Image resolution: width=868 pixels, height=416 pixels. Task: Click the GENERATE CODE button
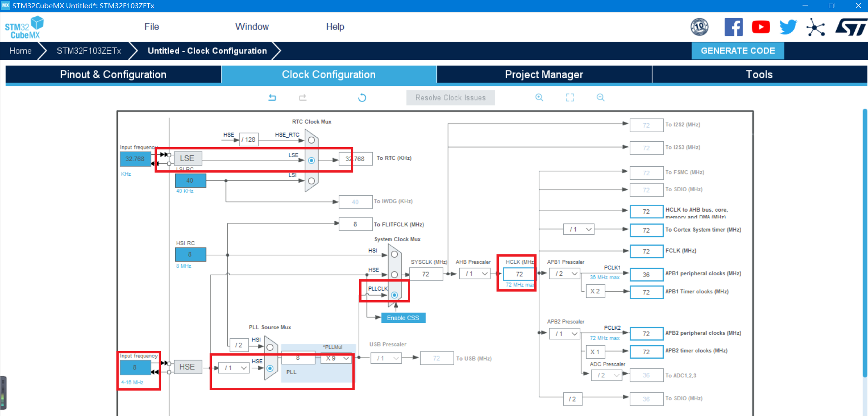pos(738,51)
